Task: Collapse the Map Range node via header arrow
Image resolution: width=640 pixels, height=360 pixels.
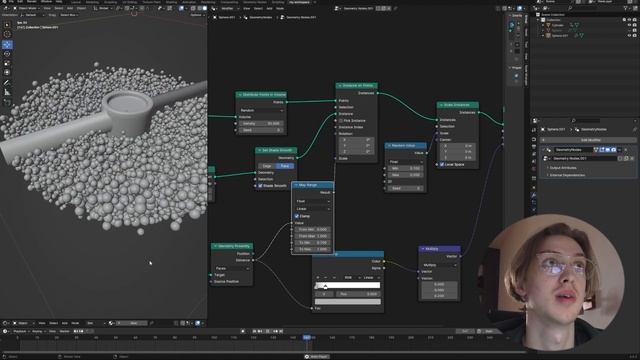Action: coord(296,185)
